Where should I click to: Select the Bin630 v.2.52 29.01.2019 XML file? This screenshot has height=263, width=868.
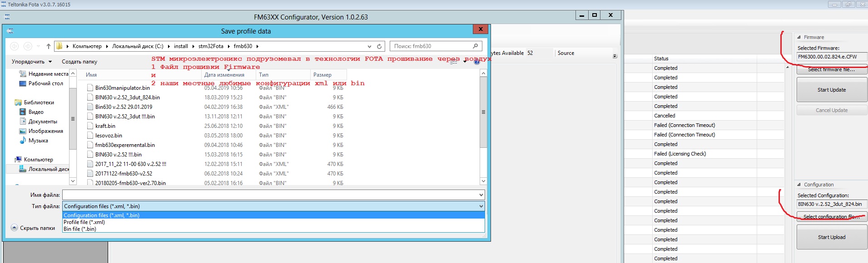coord(124,107)
